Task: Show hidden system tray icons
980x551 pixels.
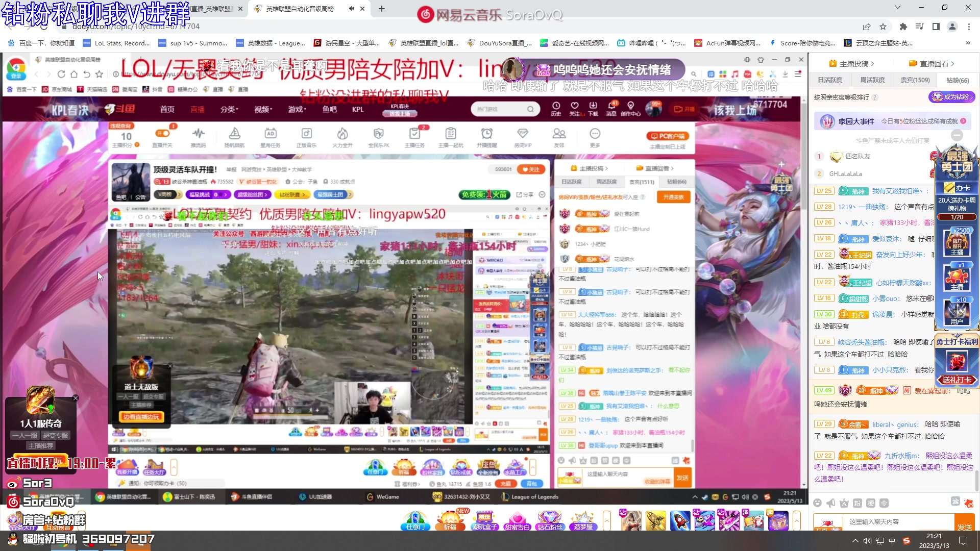Action: click(x=855, y=541)
